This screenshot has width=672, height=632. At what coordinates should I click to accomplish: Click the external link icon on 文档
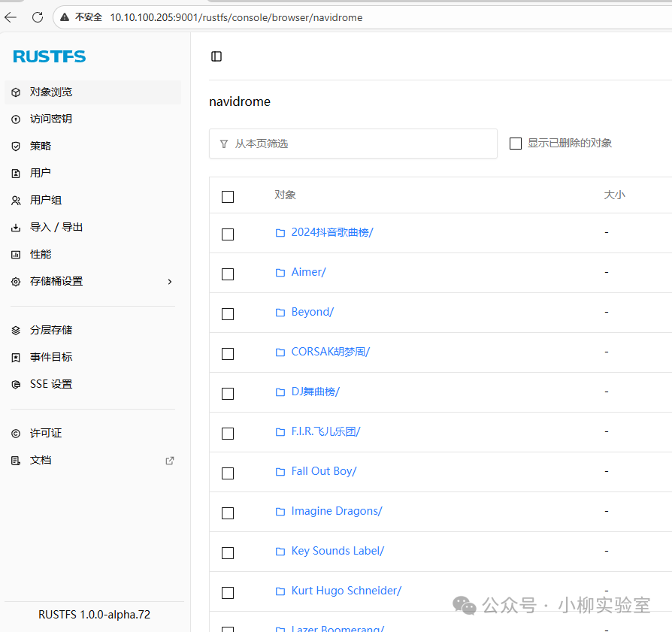(x=170, y=461)
